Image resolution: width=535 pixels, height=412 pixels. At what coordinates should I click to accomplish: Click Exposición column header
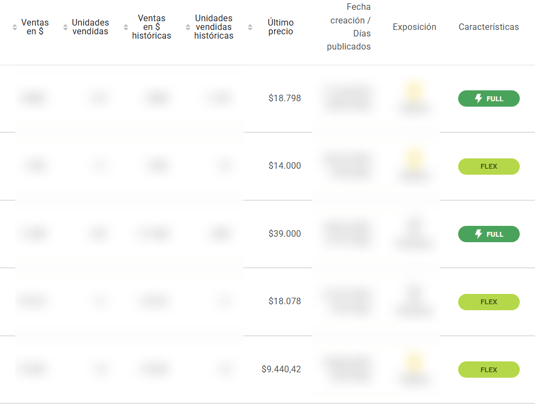point(414,27)
